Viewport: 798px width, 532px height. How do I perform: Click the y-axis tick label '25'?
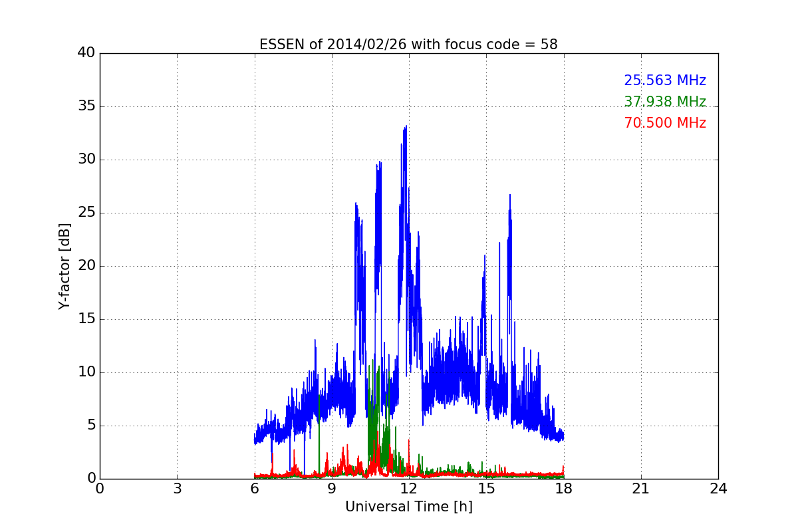pyautogui.click(x=86, y=212)
